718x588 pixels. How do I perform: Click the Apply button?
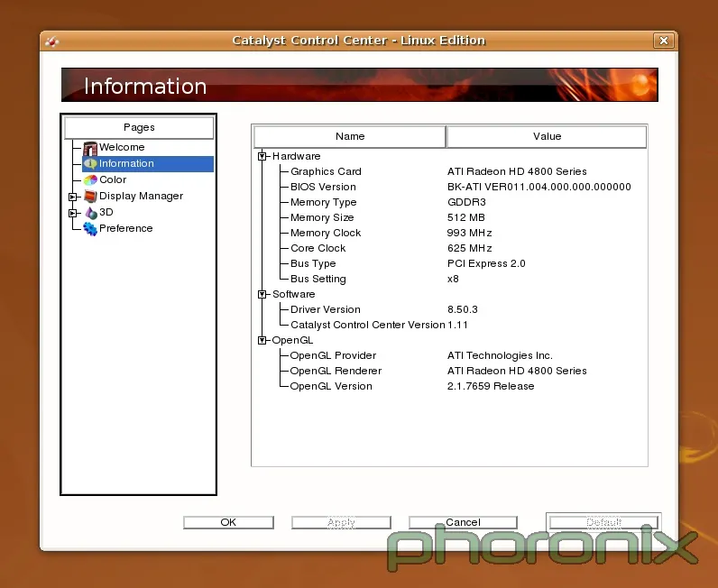click(341, 522)
